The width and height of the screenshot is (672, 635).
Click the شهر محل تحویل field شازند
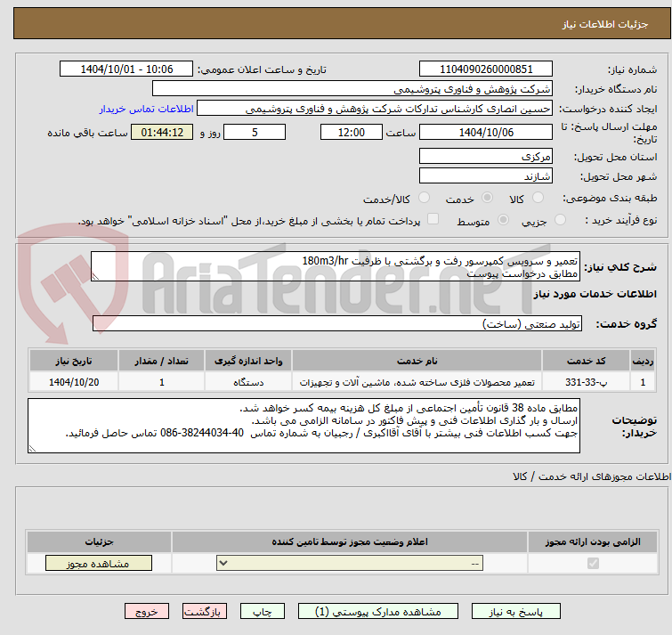(x=486, y=175)
